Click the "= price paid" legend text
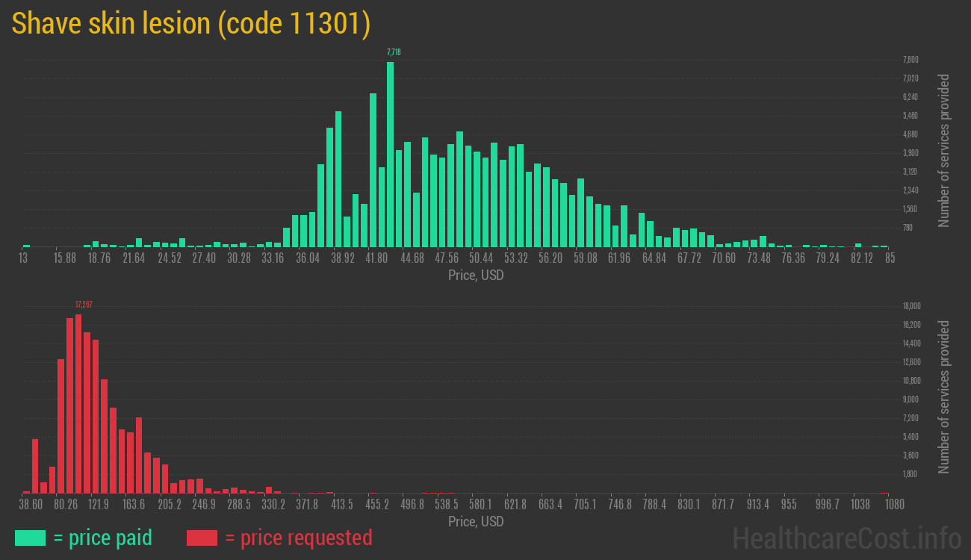The image size is (971, 560). pos(103,538)
